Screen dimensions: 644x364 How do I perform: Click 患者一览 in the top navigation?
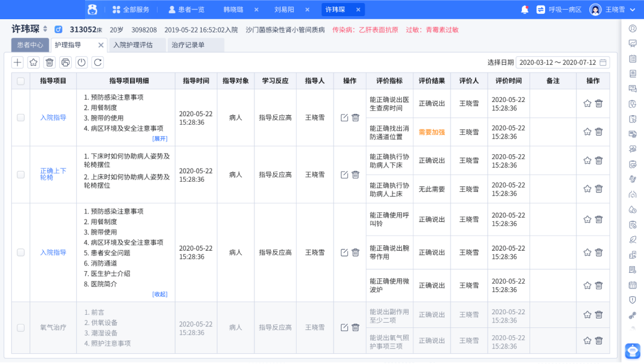(186, 9)
